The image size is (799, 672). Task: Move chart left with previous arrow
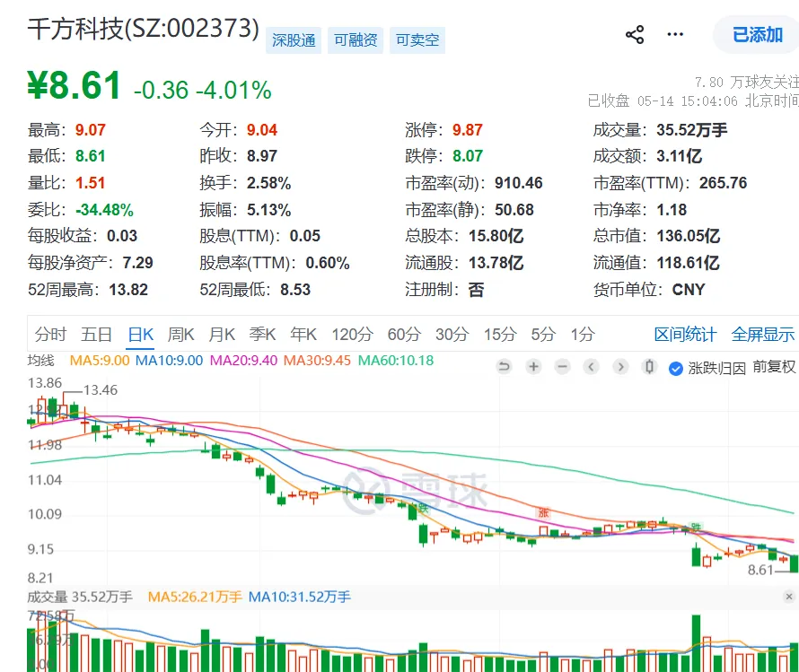pos(591,367)
